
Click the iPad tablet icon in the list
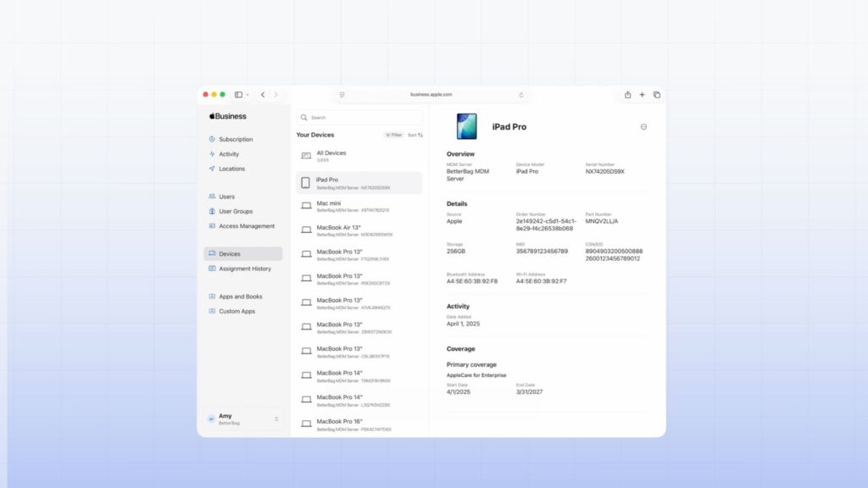[x=305, y=183]
